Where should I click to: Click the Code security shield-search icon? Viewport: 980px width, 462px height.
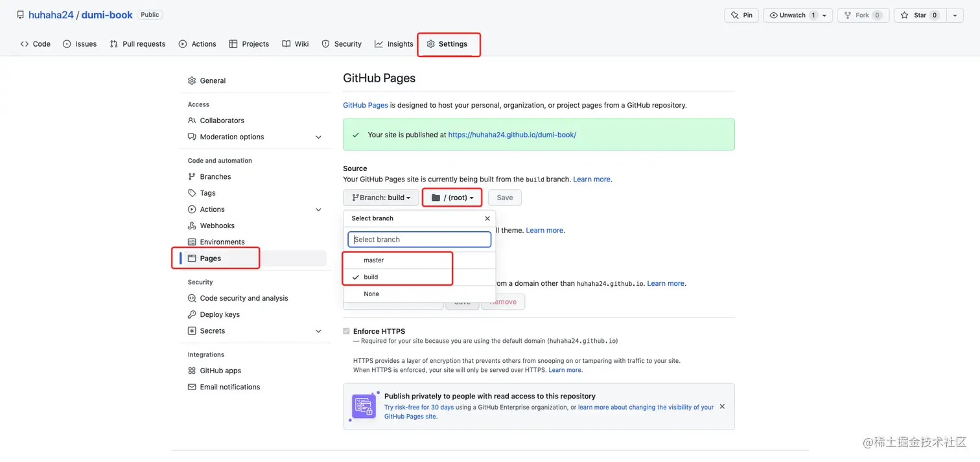pos(192,298)
